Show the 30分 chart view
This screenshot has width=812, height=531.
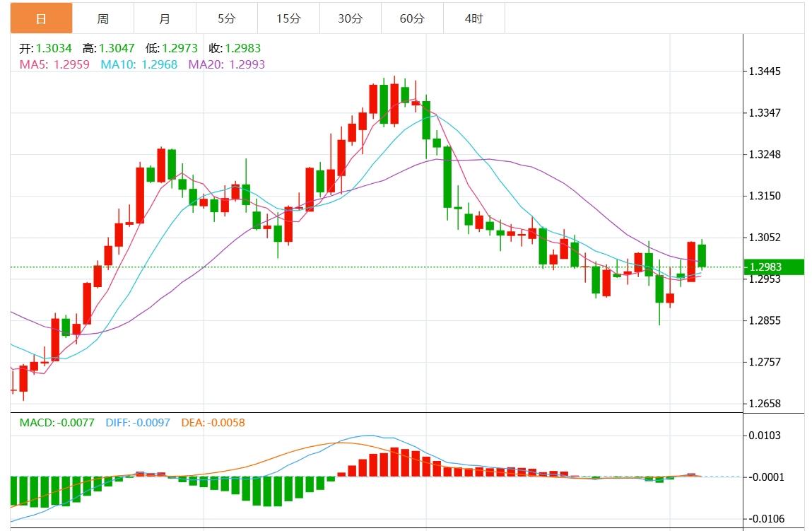350,18
